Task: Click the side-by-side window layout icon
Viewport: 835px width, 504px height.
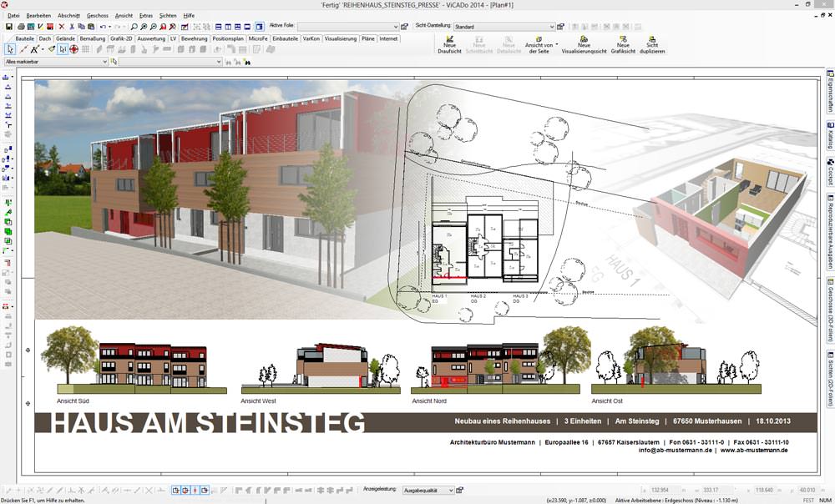Action: click(228, 27)
